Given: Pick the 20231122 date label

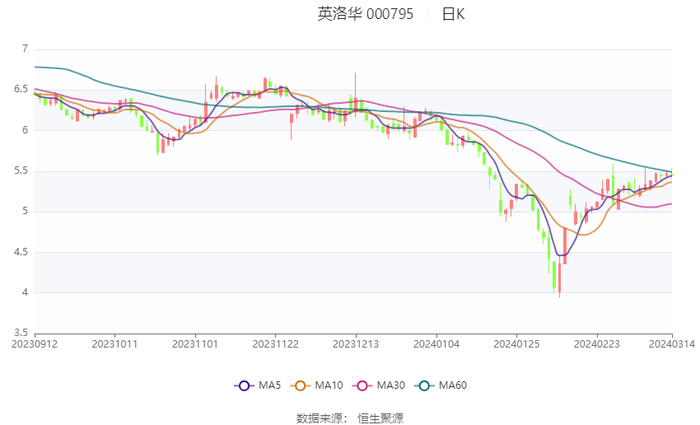Looking at the screenshot, I should 274,344.
